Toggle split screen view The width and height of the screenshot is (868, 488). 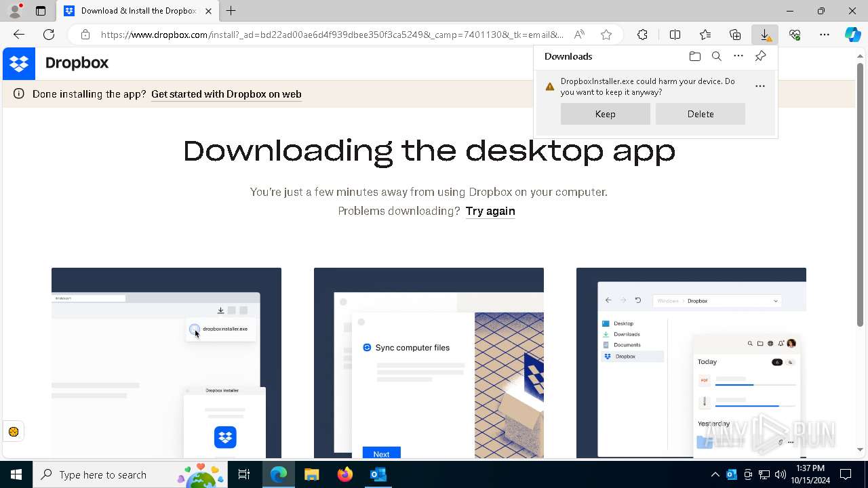[x=675, y=35]
